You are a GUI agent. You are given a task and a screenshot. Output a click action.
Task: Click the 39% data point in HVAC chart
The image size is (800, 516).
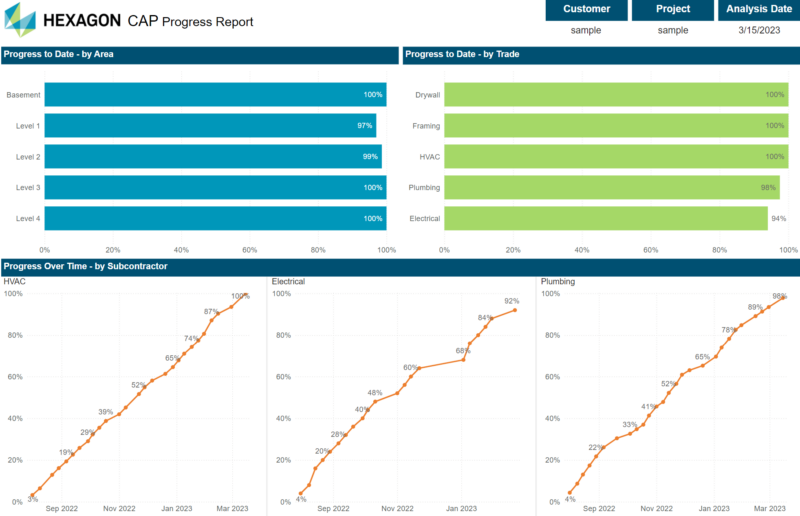click(x=106, y=420)
